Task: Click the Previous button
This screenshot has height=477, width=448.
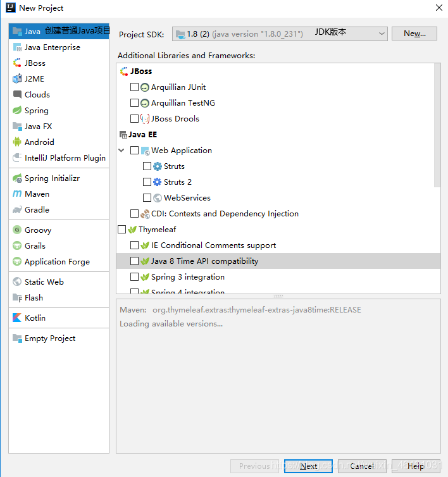Action: [x=254, y=466]
